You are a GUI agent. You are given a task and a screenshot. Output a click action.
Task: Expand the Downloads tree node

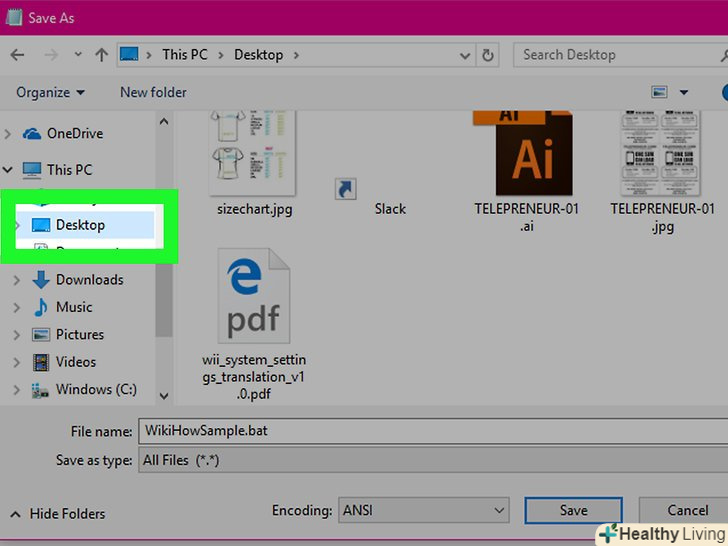click(17, 280)
